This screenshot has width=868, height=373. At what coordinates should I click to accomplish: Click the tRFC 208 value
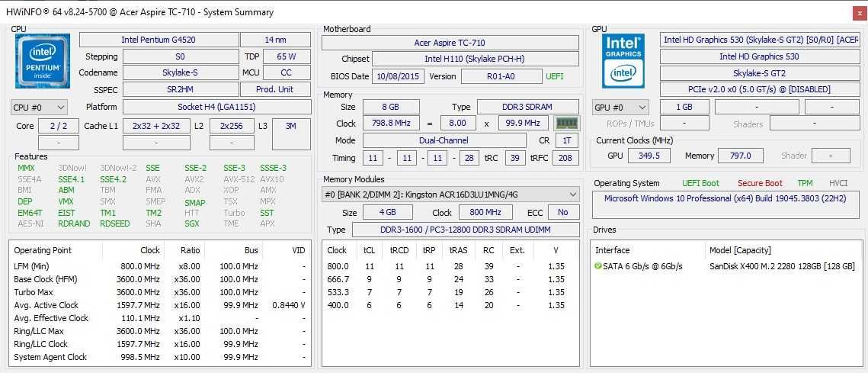pos(565,159)
